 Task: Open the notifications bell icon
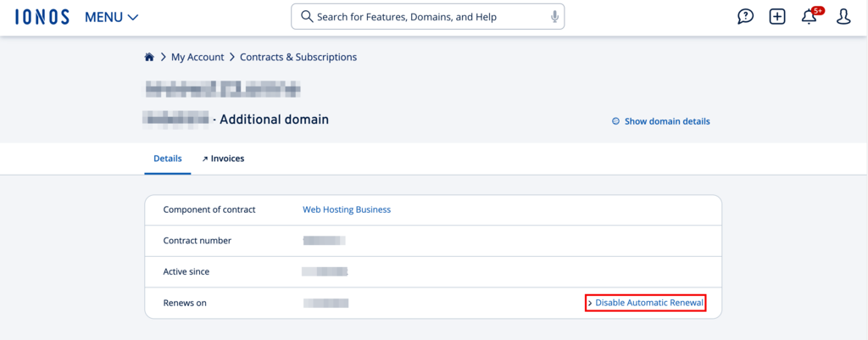pos(810,17)
